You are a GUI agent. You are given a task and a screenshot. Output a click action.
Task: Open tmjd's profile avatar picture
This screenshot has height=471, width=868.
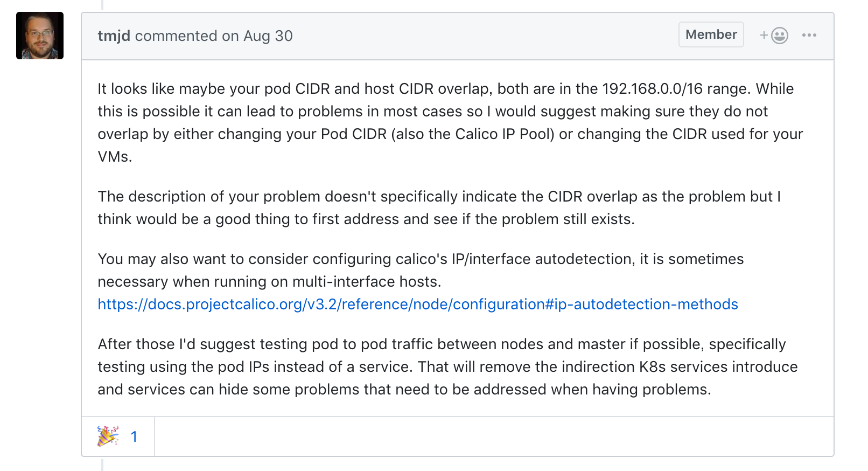40,36
